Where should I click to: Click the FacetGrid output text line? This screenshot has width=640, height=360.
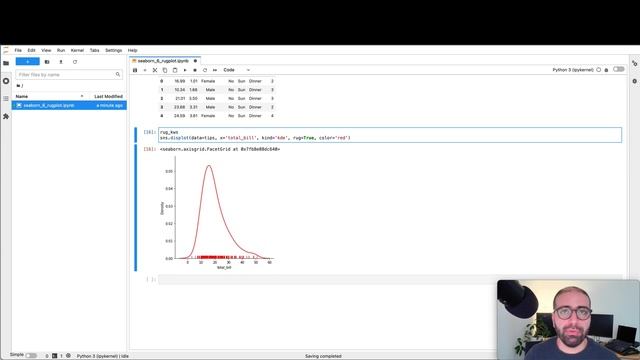tap(220, 149)
